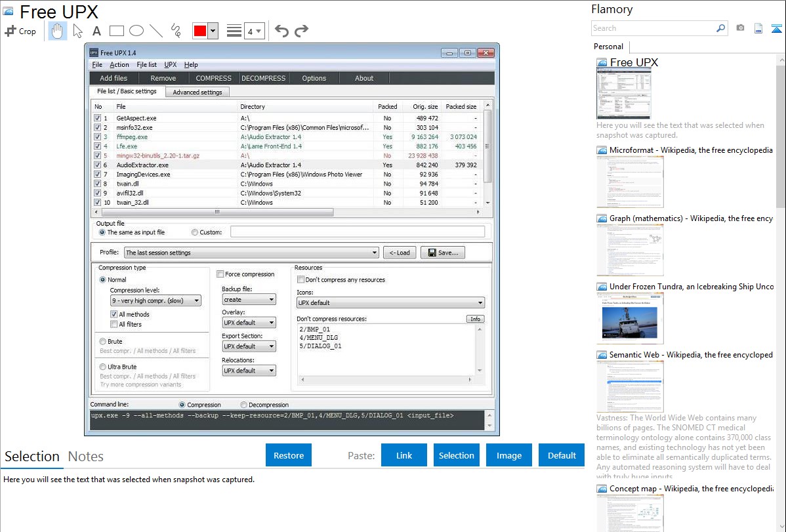This screenshot has height=532, width=786.
Task: Activate the hand pan tool
Action: (58, 31)
